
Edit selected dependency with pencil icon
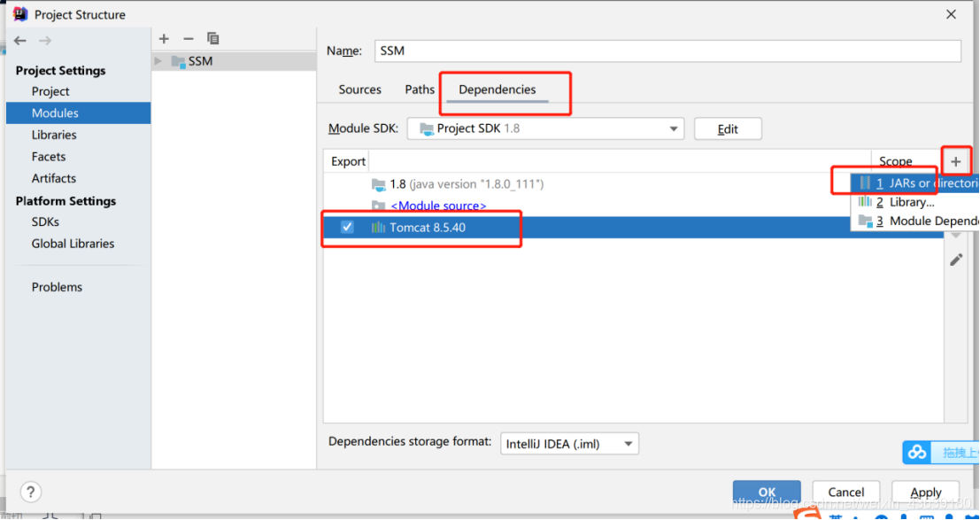coord(955,259)
